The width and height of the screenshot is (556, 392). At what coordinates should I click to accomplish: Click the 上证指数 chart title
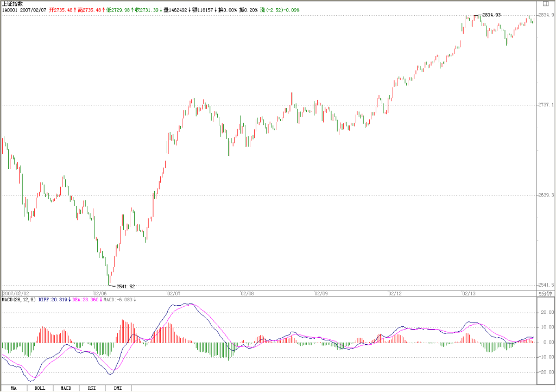point(12,4)
